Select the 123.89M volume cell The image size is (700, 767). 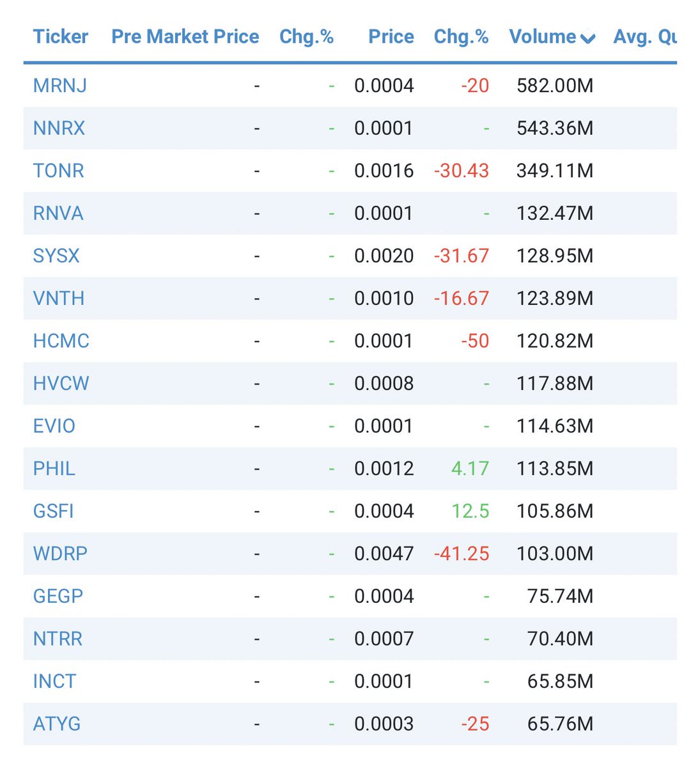[555, 298]
